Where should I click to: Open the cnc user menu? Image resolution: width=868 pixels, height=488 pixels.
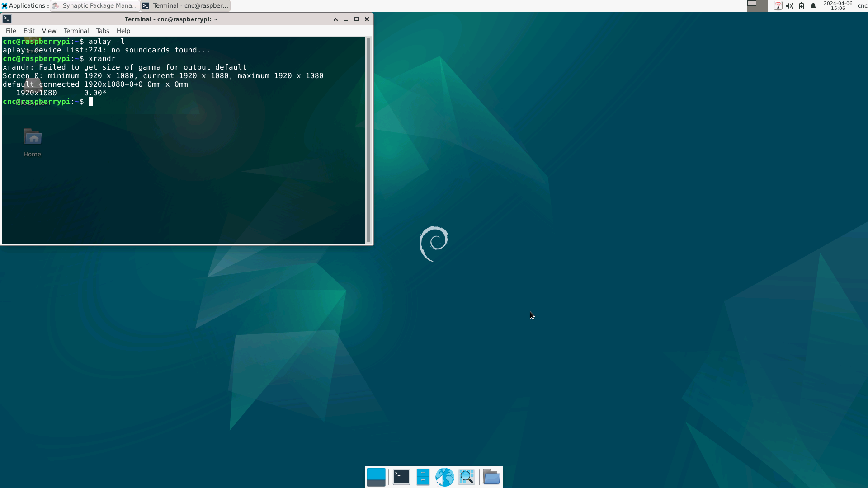[862, 6]
